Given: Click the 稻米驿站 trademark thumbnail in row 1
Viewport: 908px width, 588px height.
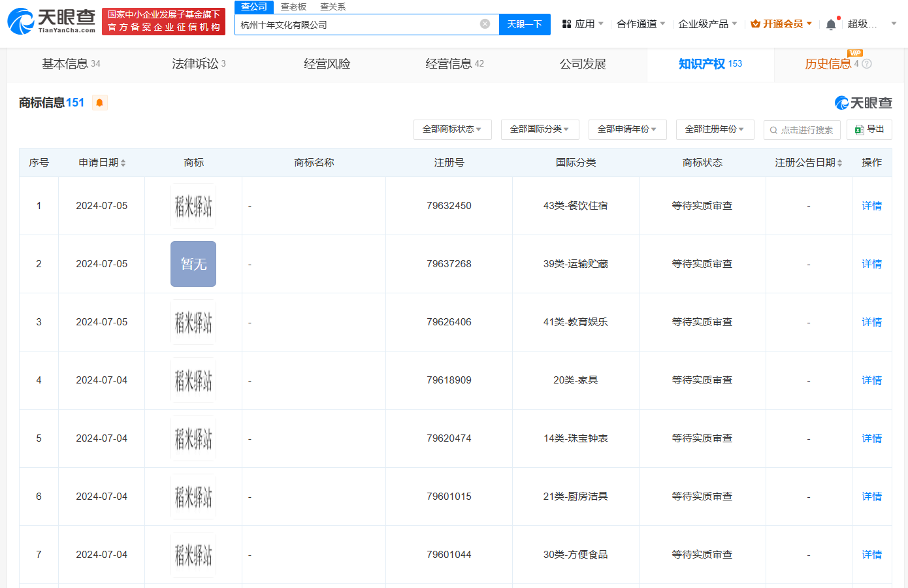Looking at the screenshot, I should [x=193, y=205].
